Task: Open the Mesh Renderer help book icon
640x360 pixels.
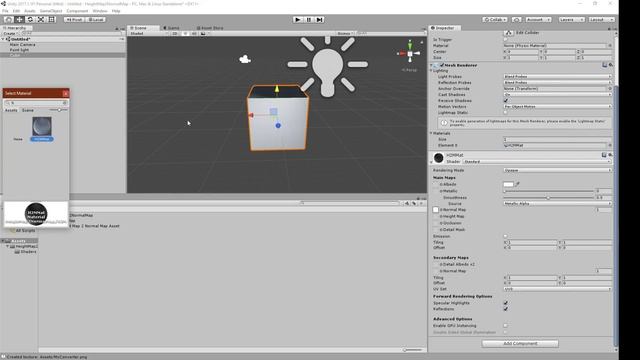Action: (604, 65)
